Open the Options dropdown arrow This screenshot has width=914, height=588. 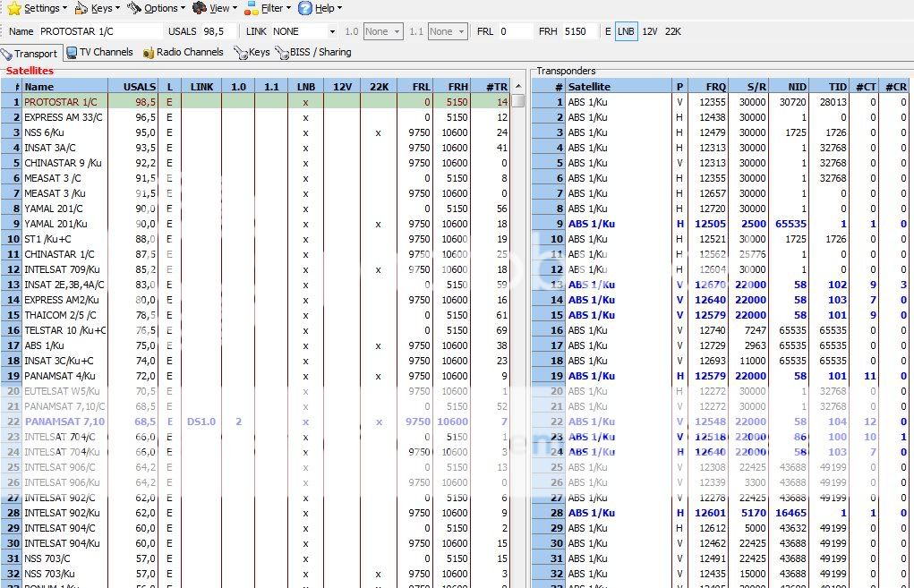[x=183, y=8]
